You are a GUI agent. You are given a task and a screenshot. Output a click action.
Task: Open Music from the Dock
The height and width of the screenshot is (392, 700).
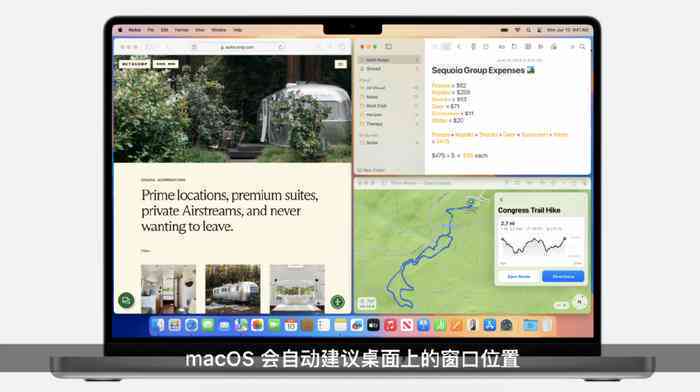point(390,325)
